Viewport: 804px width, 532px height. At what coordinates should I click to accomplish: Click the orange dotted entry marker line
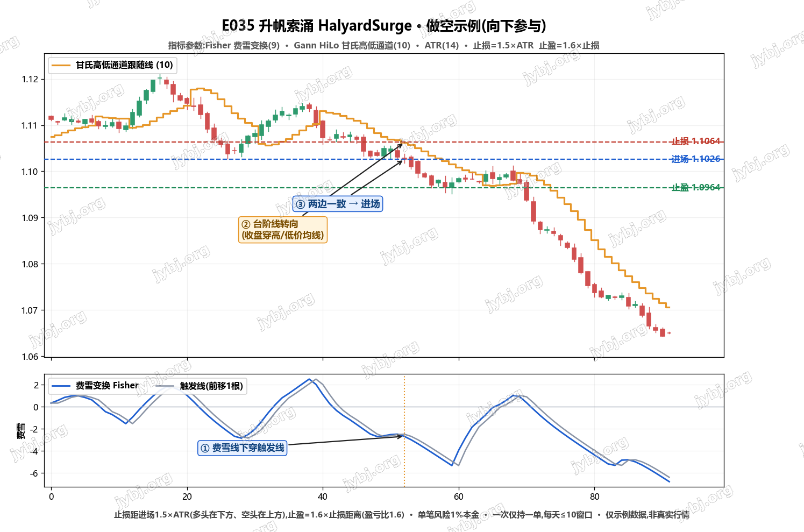[404, 432]
